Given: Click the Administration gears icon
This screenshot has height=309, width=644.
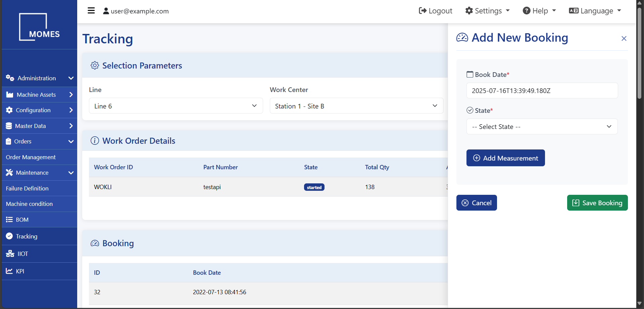Looking at the screenshot, I should click(10, 78).
